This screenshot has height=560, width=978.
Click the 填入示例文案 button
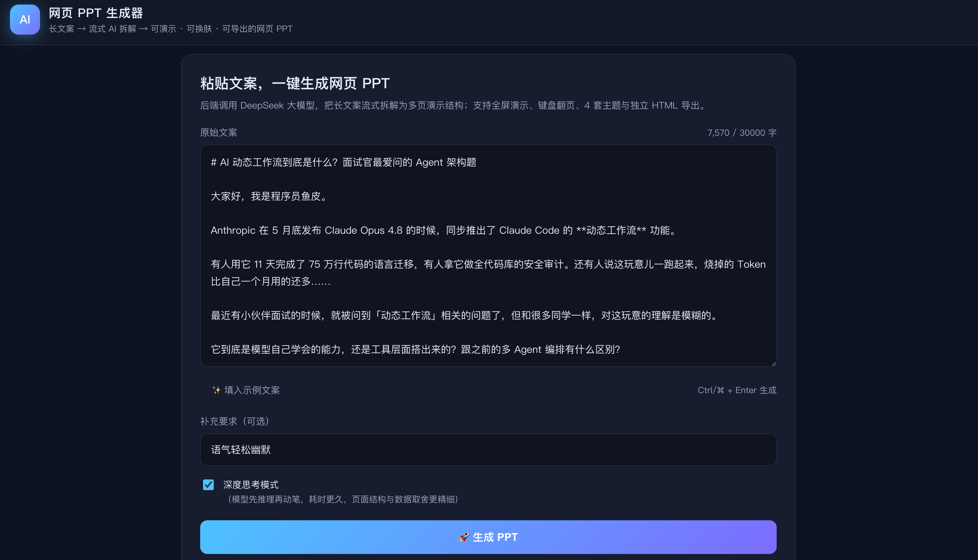[246, 390]
